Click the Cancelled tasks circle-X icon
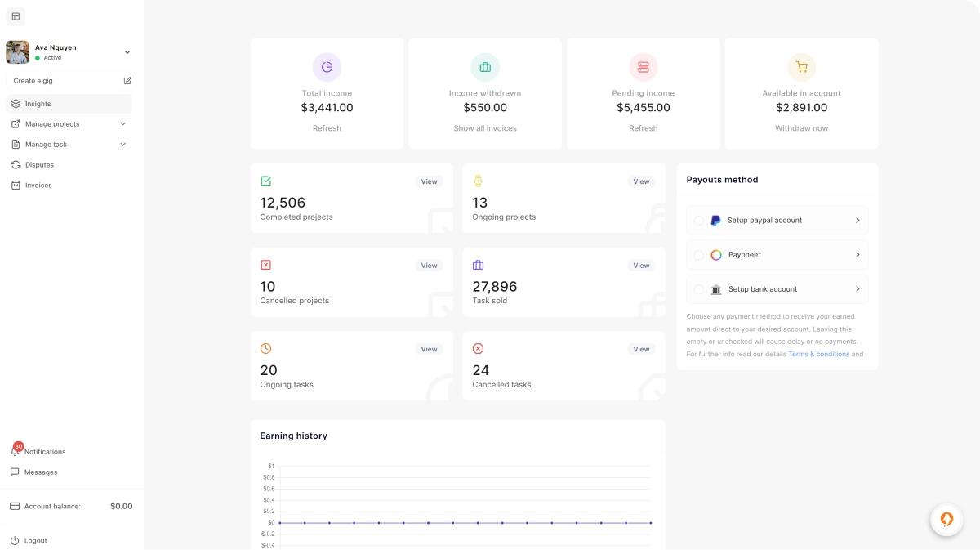The image size is (980, 550). pos(479,349)
